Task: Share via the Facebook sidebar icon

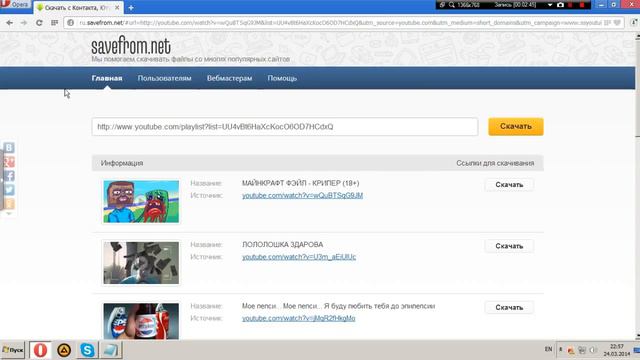Action: (x=9, y=176)
